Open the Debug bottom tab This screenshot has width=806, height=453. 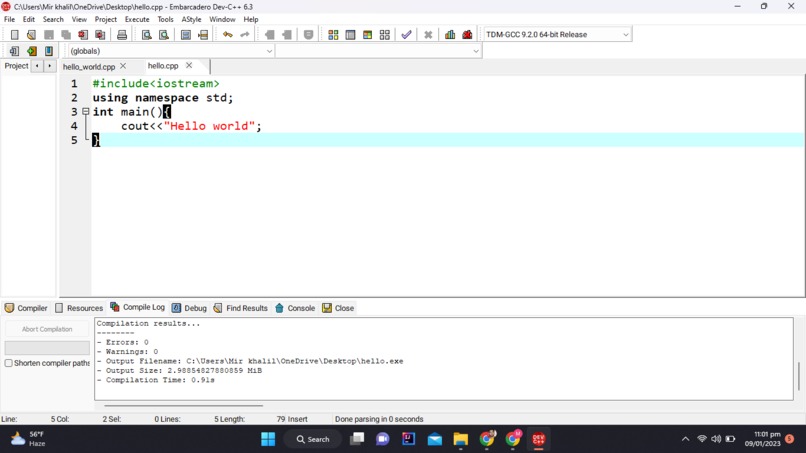tap(189, 308)
